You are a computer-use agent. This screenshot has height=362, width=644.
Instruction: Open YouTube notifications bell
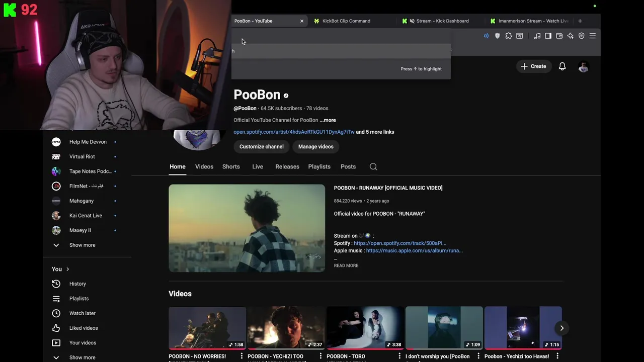pos(562,66)
